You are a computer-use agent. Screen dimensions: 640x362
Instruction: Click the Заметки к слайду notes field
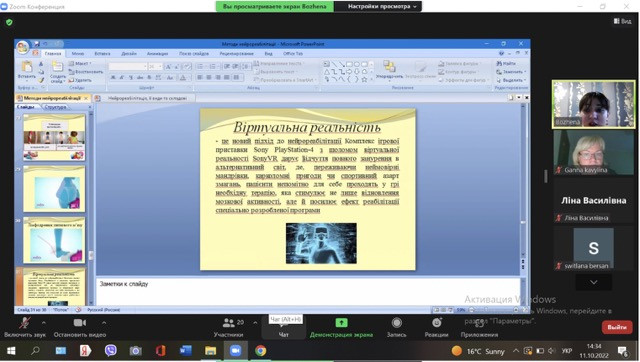tap(308, 291)
